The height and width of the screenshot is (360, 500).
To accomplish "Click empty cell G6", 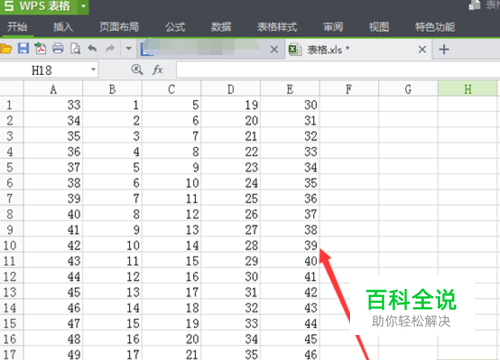I will point(408,183).
